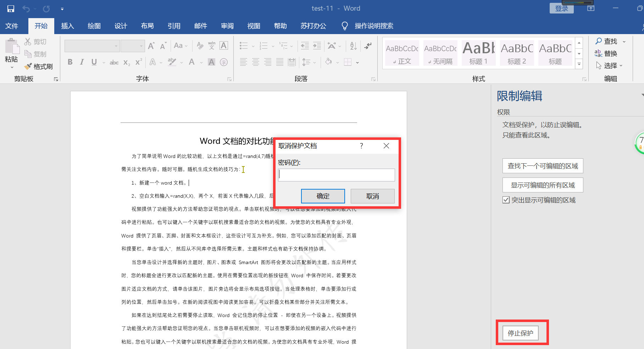Image resolution: width=644 pixels, height=349 pixels.
Task: Click the Subscript icon
Action: click(127, 62)
